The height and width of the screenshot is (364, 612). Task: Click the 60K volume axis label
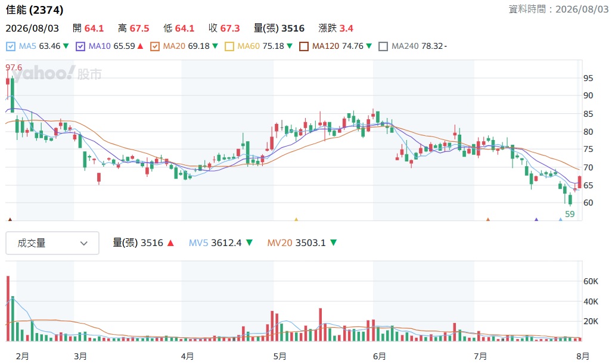(591, 281)
